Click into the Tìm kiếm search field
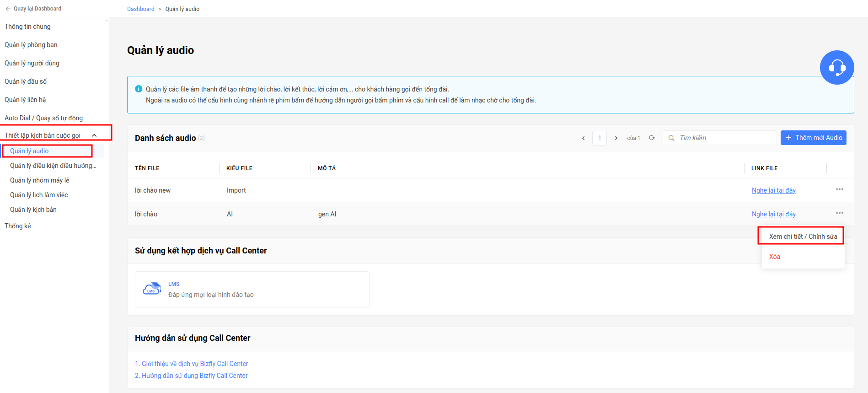 click(x=719, y=138)
